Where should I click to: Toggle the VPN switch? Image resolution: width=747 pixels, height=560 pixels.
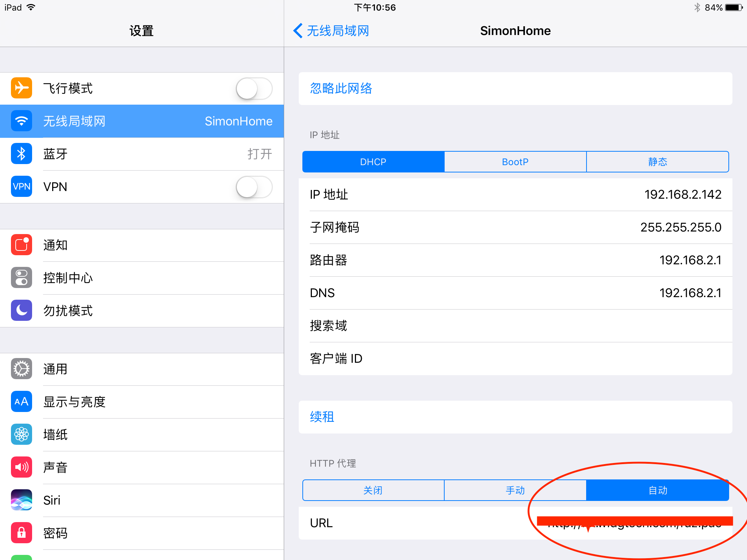(254, 187)
